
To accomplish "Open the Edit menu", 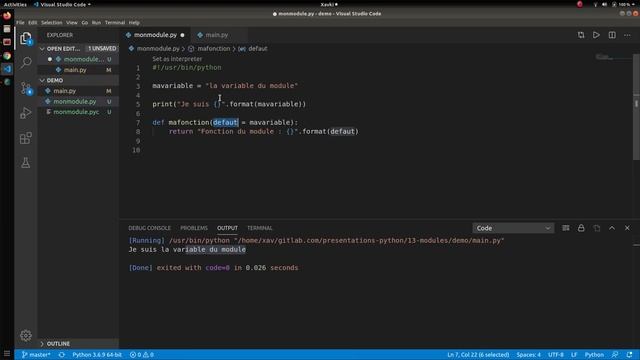I will click(x=33, y=23).
